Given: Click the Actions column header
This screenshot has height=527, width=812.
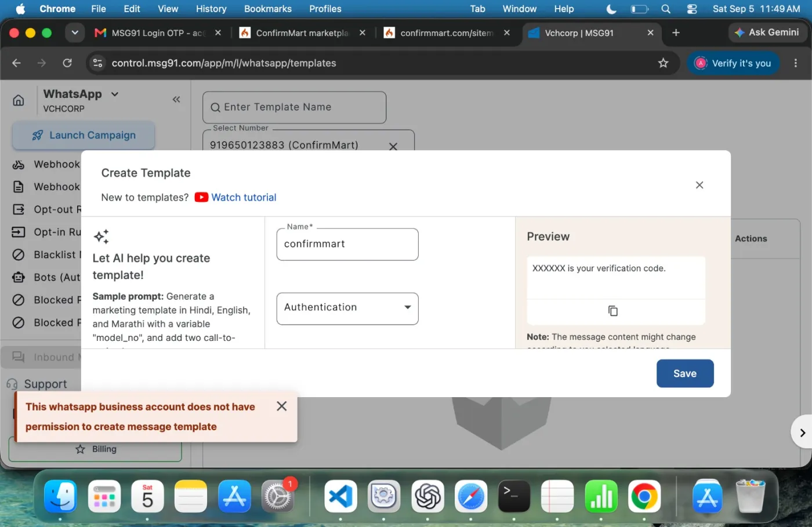Looking at the screenshot, I should pyautogui.click(x=751, y=238).
